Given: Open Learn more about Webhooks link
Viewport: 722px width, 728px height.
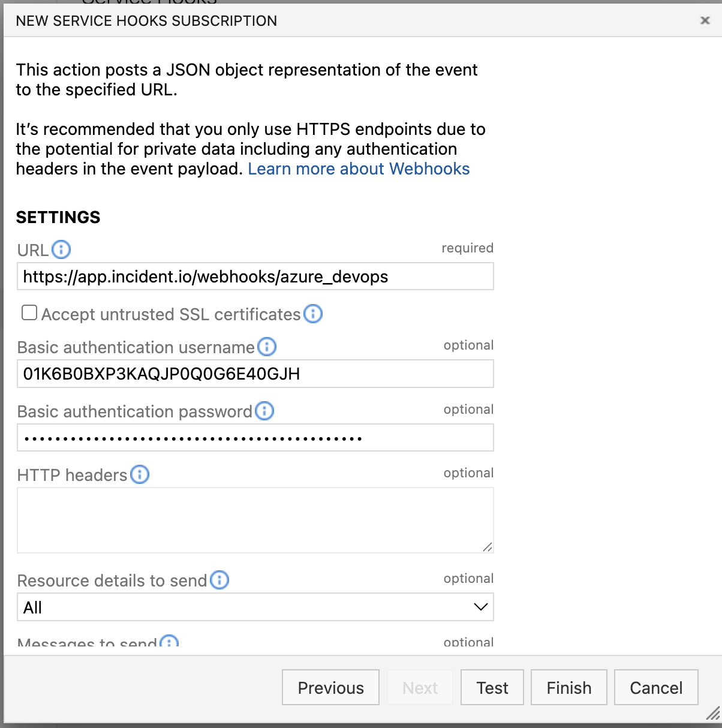Looking at the screenshot, I should point(359,169).
